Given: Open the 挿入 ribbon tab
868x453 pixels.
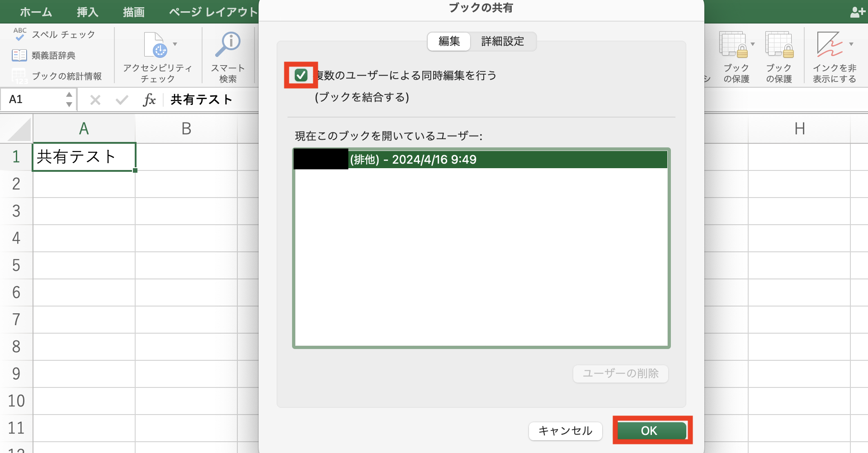Looking at the screenshot, I should click(88, 12).
